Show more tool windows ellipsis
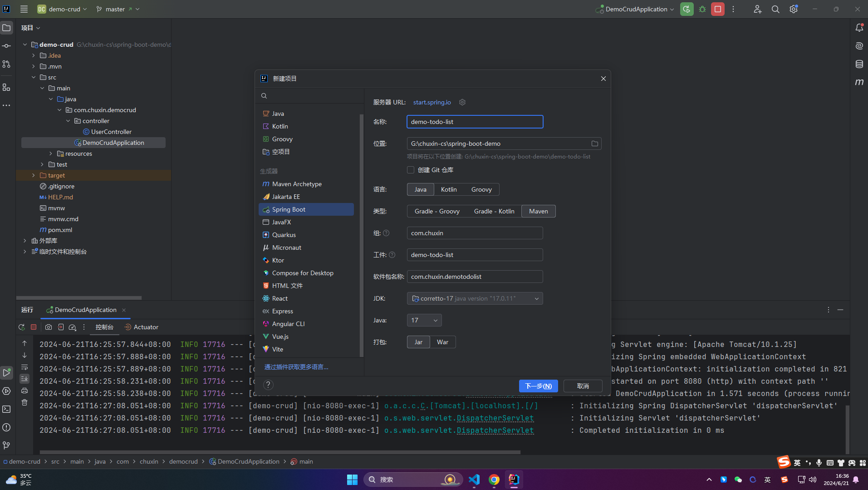This screenshot has height=490, width=868. (x=6, y=105)
